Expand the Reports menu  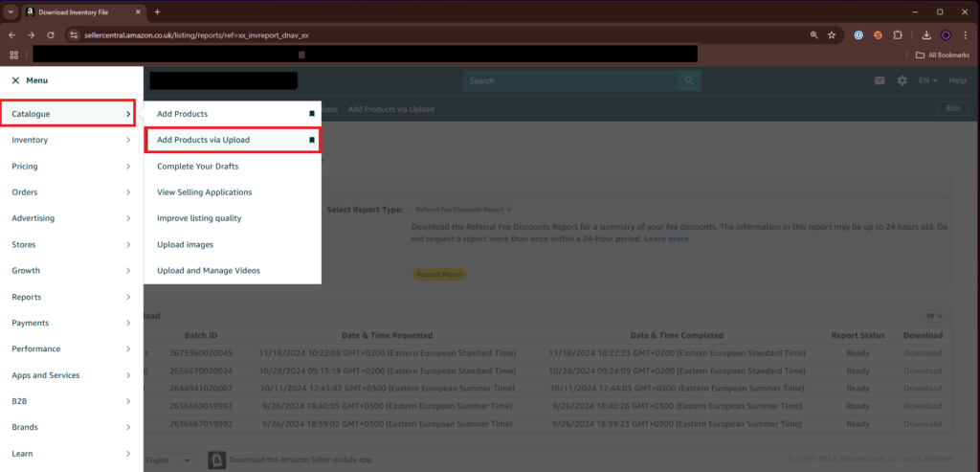(71, 297)
